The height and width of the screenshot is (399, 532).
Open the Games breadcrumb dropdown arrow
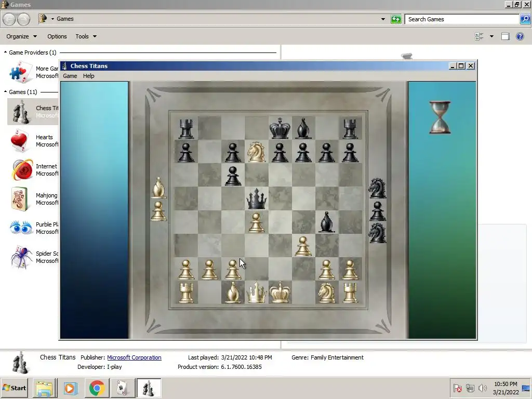(x=52, y=19)
